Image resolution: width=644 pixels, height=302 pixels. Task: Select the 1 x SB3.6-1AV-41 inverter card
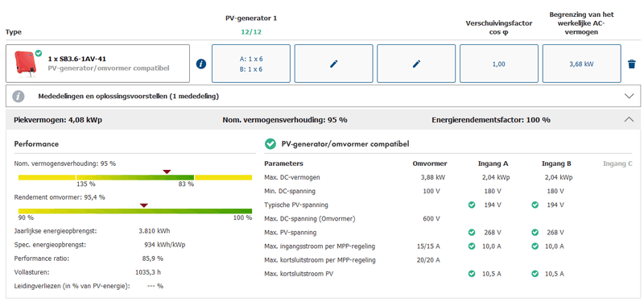(x=97, y=64)
